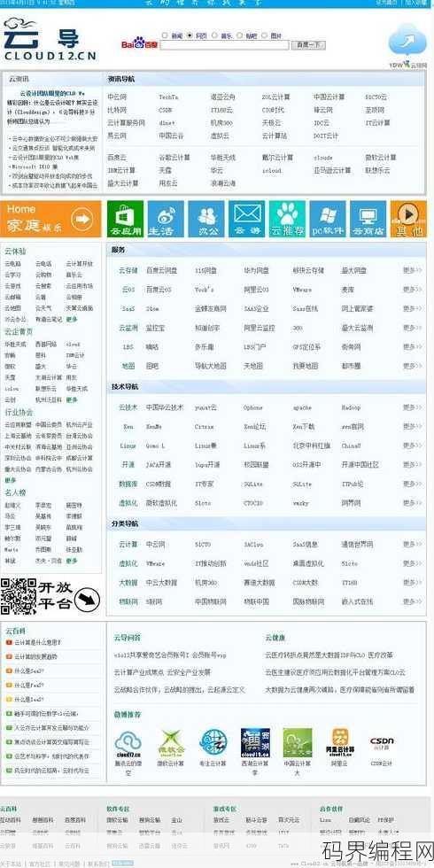Open the 云推荐 paw tile

(x=287, y=219)
